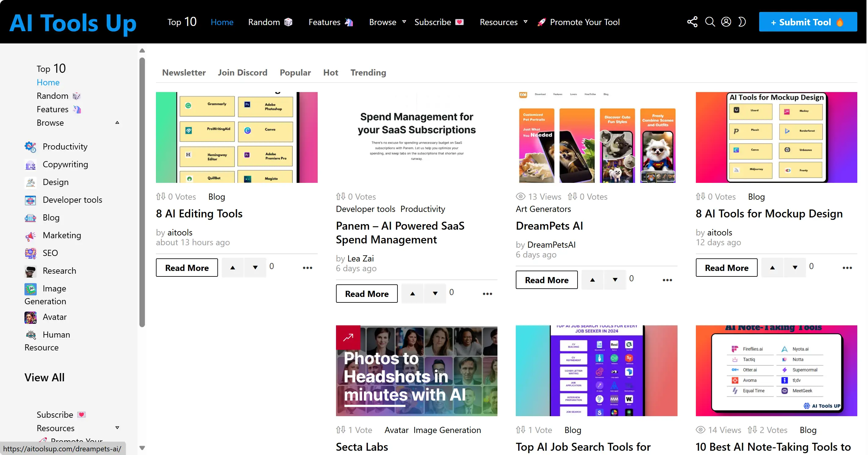The height and width of the screenshot is (455, 868).
Task: Open the Art Generators category link
Action: click(x=543, y=209)
